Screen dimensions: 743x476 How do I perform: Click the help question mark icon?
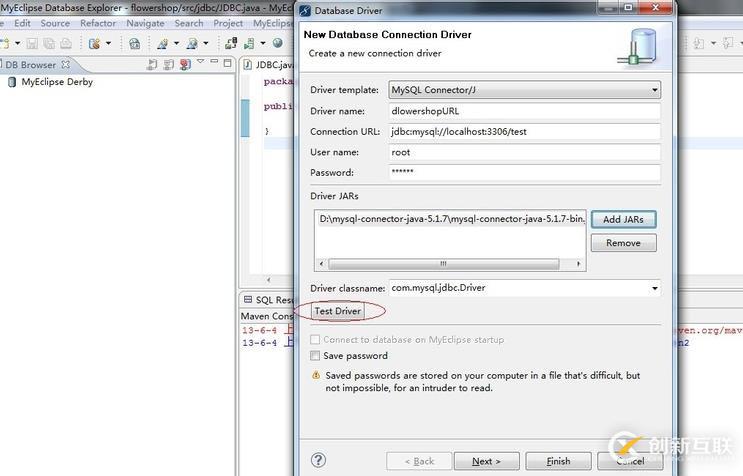click(318, 460)
